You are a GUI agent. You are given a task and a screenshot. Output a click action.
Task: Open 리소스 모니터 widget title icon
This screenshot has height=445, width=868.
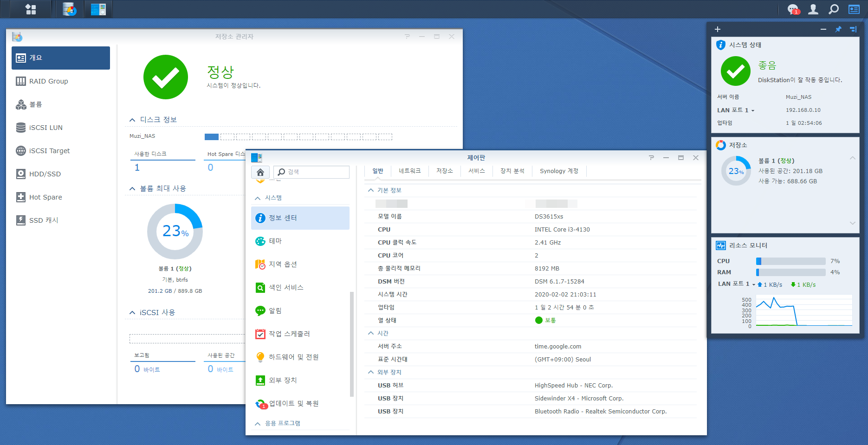(721, 245)
